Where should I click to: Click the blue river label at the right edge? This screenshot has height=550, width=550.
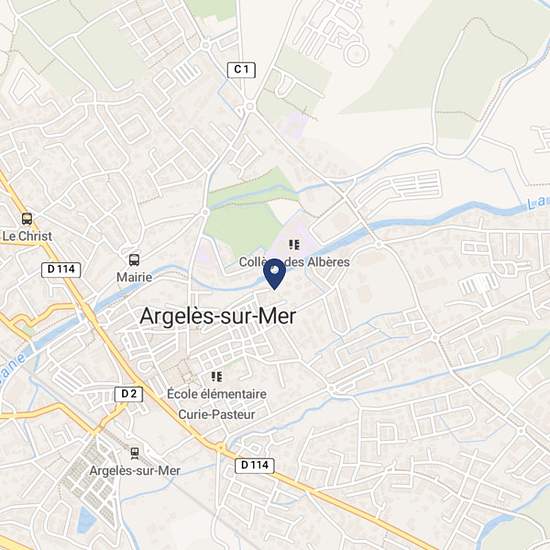tap(538, 203)
